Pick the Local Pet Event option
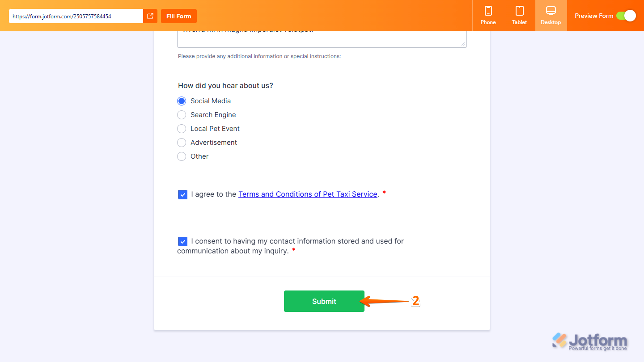Viewport: 644px width, 362px height. [182, 129]
